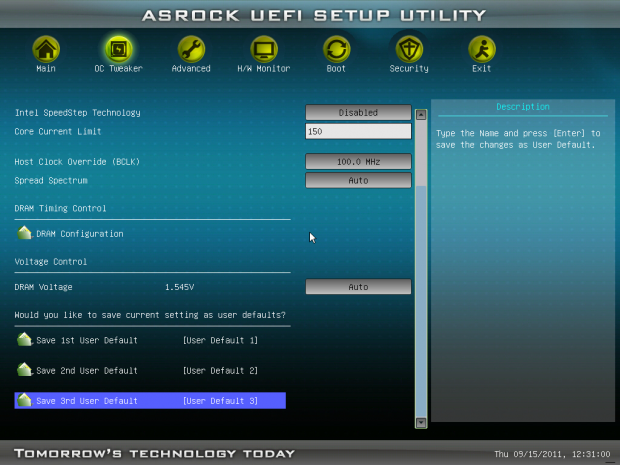
Task: Click the scrollbar up arrow
Action: (x=421, y=115)
